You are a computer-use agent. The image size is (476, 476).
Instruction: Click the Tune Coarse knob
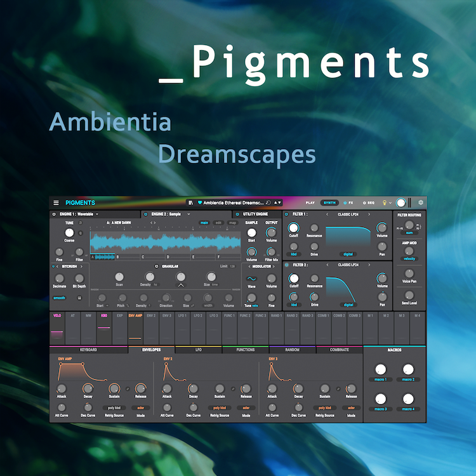click(x=69, y=233)
